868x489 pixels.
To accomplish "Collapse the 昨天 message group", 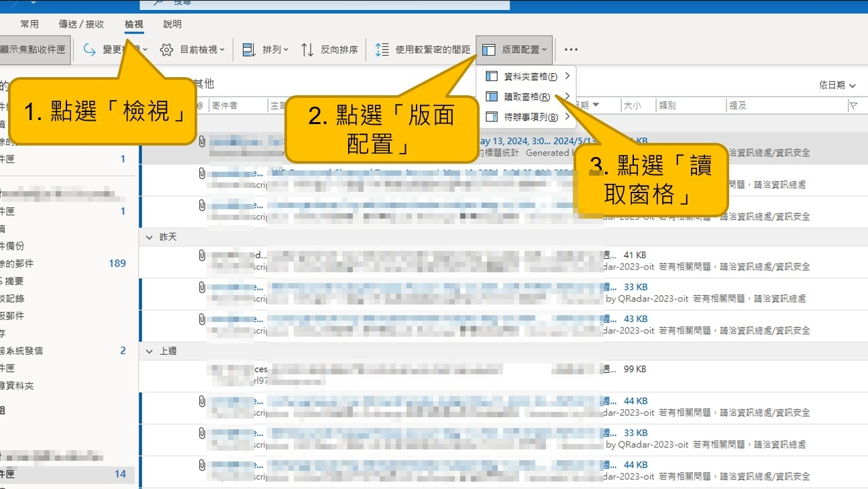I will [x=150, y=237].
